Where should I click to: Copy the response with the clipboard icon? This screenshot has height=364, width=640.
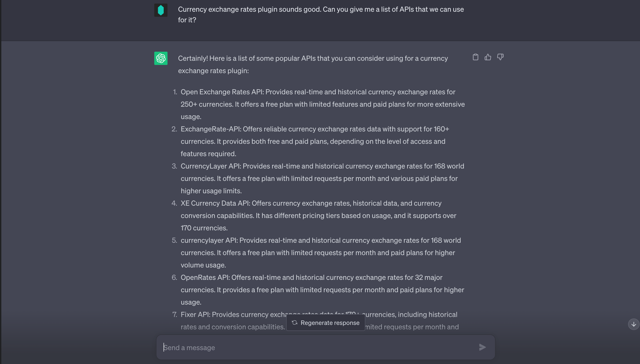[x=475, y=57]
